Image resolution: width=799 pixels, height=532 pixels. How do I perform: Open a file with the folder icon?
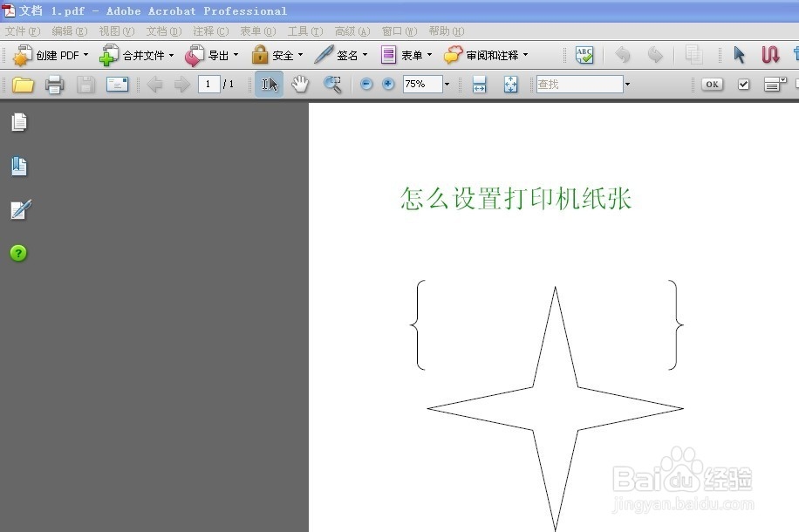tap(24, 84)
